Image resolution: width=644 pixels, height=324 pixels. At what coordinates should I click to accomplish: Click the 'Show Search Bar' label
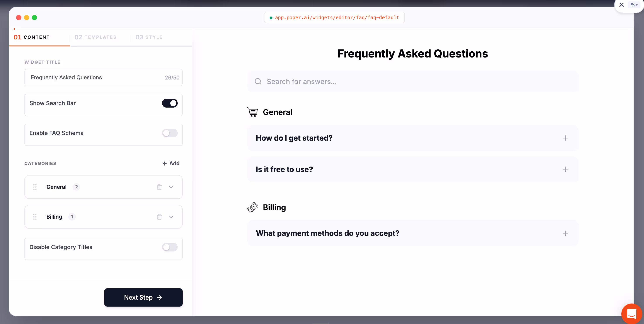(x=53, y=103)
